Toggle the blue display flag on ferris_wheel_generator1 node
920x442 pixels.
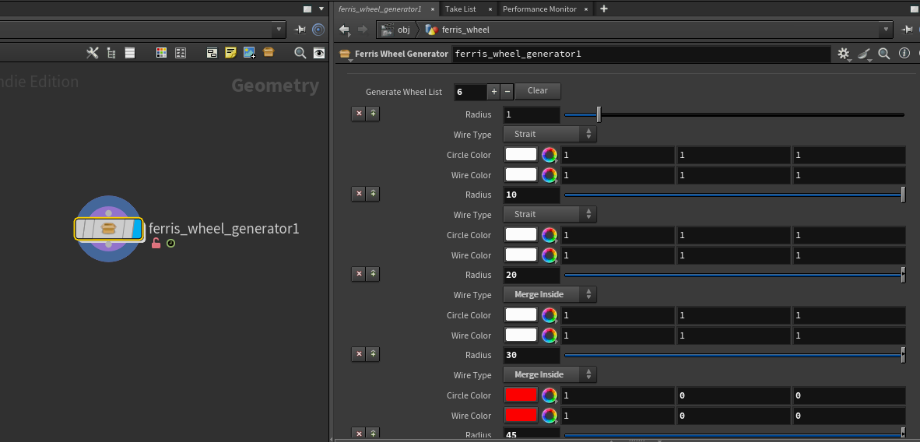tap(137, 229)
